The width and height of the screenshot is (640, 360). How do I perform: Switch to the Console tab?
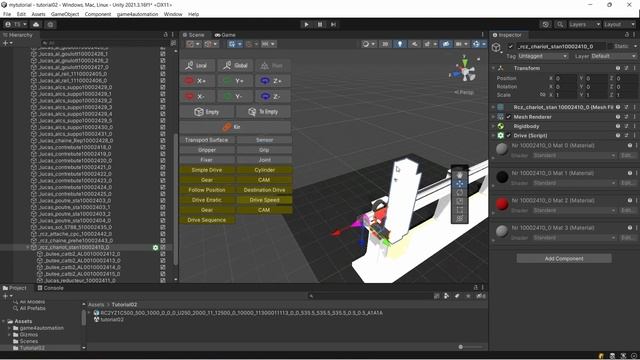(51, 288)
